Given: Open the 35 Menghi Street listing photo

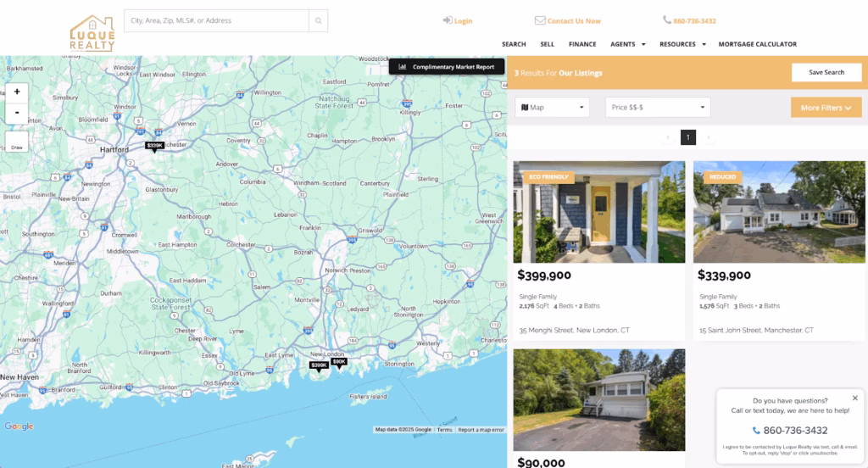Looking at the screenshot, I should tap(599, 212).
